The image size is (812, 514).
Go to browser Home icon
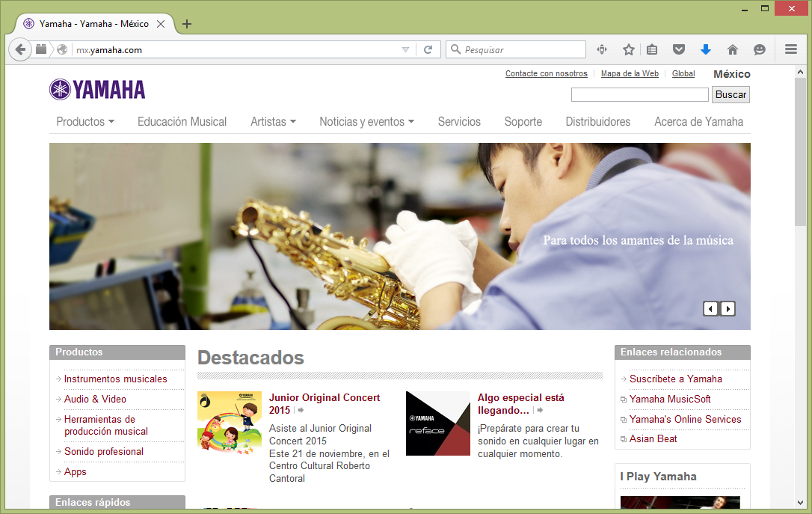(733, 50)
